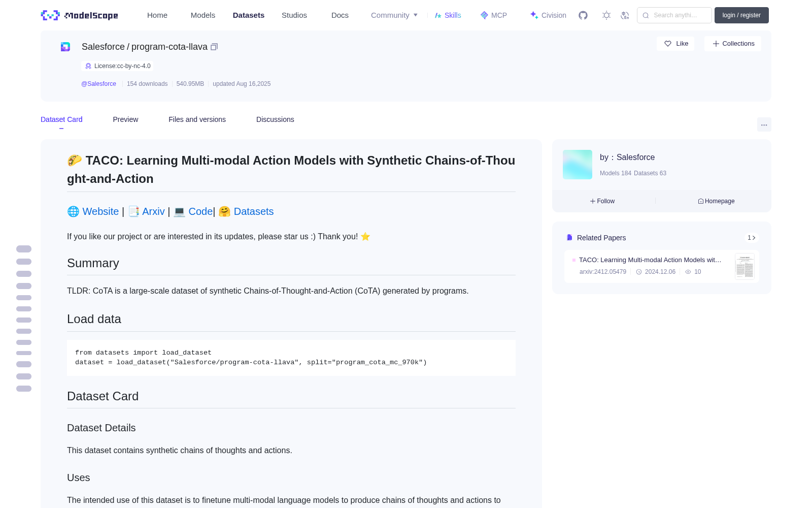812x508 pixels.
Task: Click the 2024.12.06 paper date
Action: tap(660, 272)
